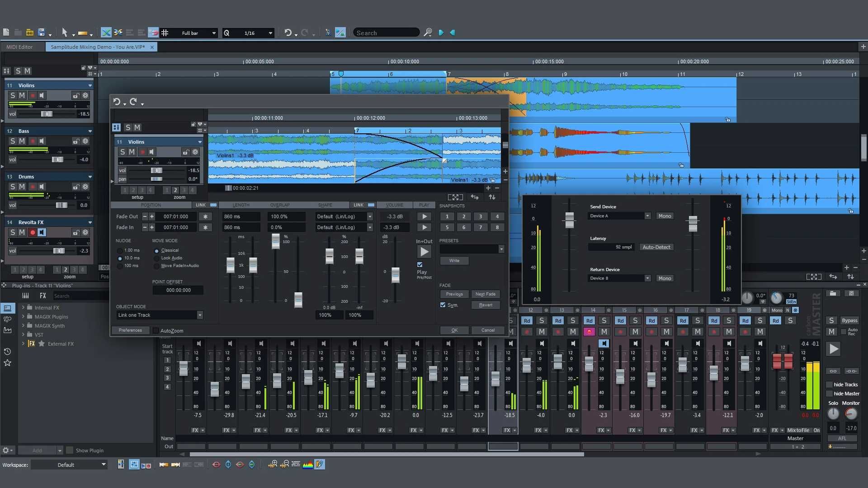Viewport: 868px width, 488px height.
Task: Click the FX filter icon in the Plug-ins panel
Action: 43,296
